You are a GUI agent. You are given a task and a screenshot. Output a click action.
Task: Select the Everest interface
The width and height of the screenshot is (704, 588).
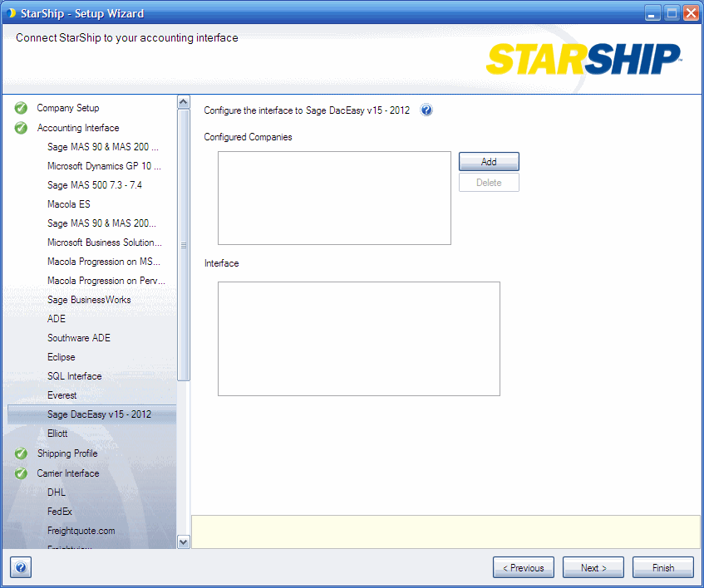62,395
